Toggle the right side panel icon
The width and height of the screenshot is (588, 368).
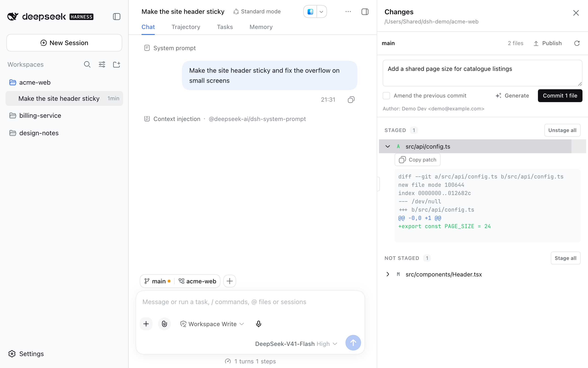[365, 12]
